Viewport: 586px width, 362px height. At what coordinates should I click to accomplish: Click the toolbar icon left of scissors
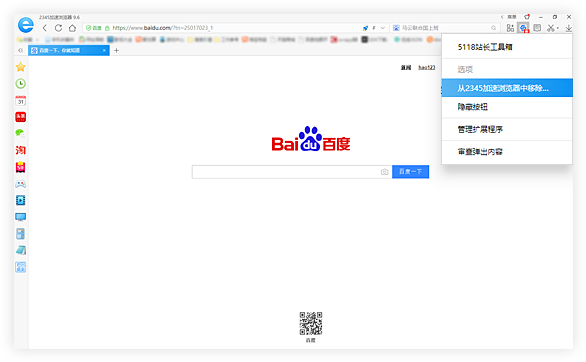tap(537, 28)
